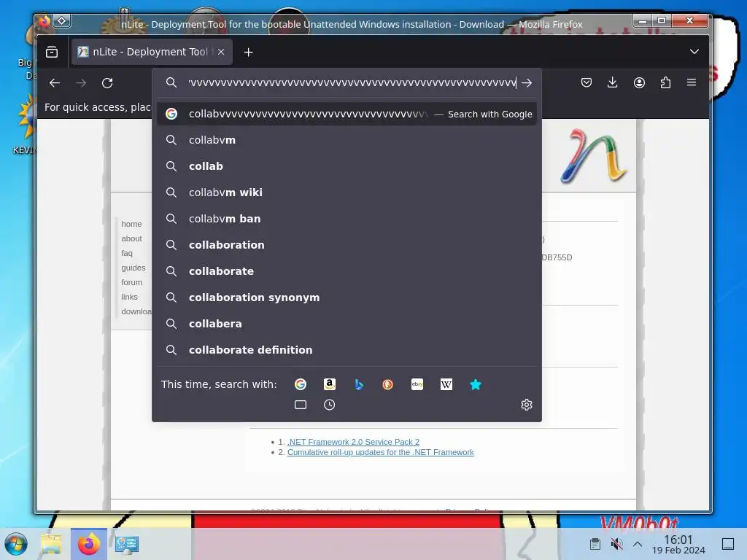The height and width of the screenshot is (560, 747).
Task: Choose the 'collabera' suggestion
Action: (x=347, y=323)
